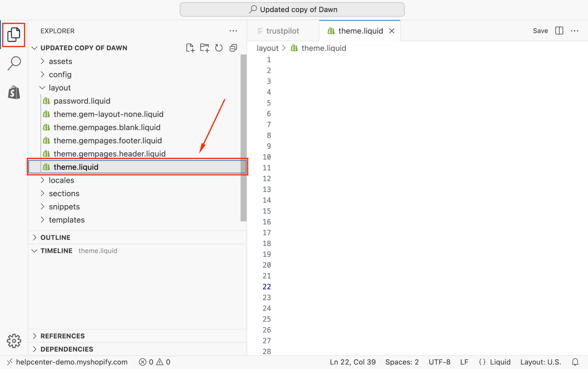Click the New File icon
Viewport: 588px width, 369px height.
pyautogui.click(x=190, y=48)
